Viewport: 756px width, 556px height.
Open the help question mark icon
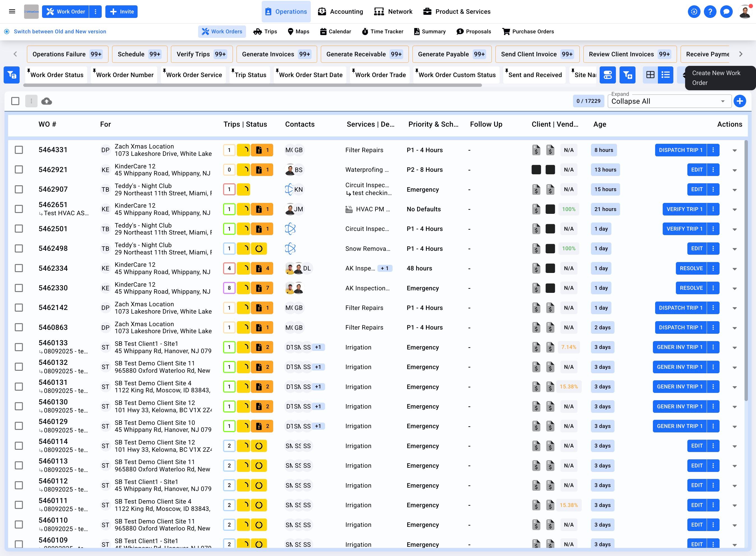tap(710, 11)
